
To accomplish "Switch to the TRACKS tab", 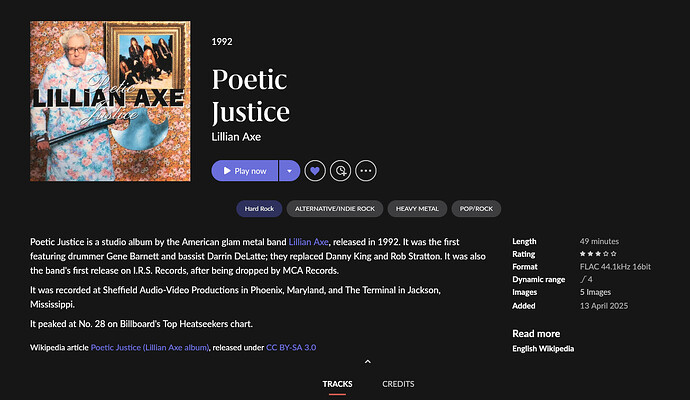I will coord(337,384).
